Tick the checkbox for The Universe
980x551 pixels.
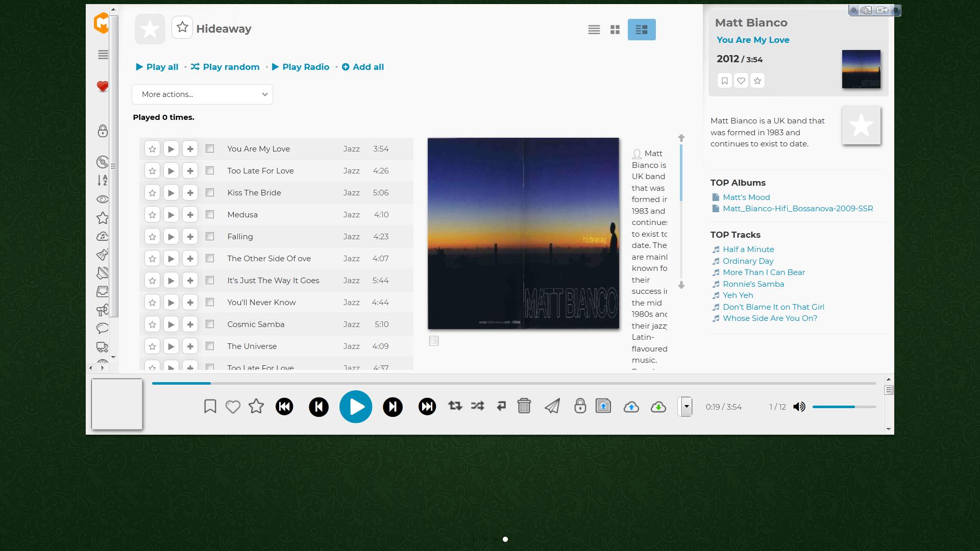tap(210, 346)
